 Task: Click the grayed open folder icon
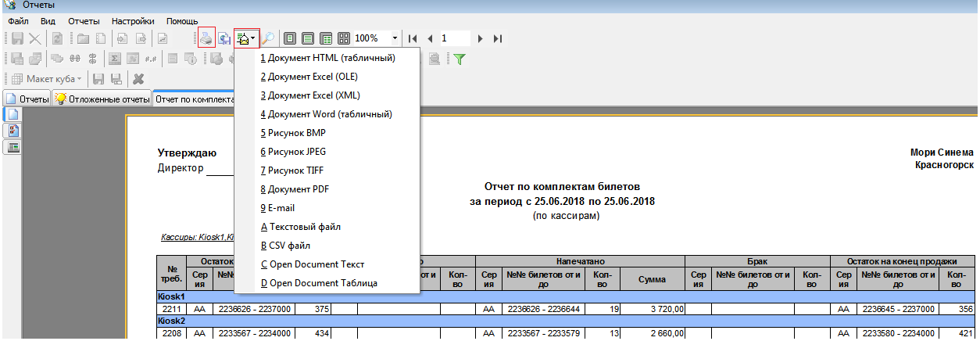point(82,38)
